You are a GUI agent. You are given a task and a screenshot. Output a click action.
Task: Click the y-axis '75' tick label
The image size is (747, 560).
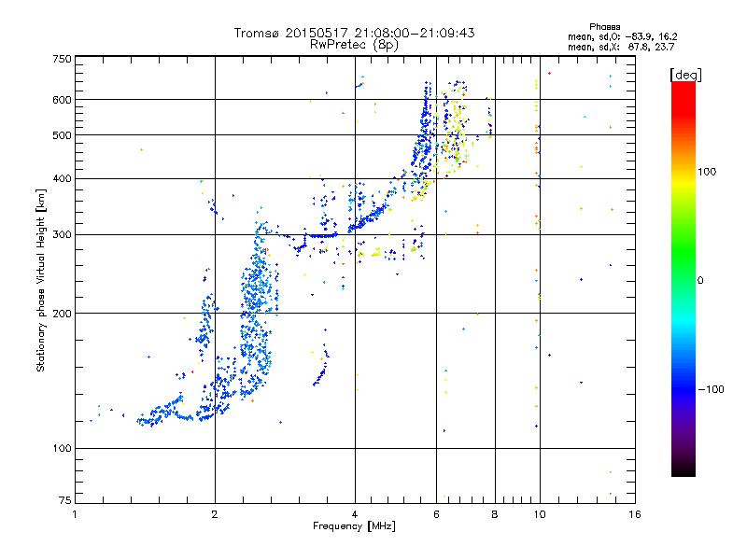(65, 500)
